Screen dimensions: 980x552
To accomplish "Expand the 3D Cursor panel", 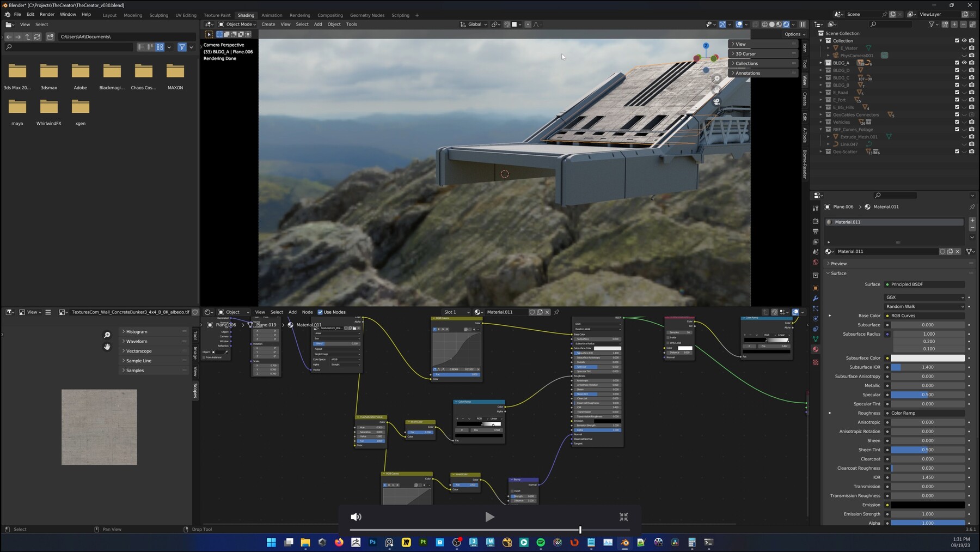I will coord(762,53).
